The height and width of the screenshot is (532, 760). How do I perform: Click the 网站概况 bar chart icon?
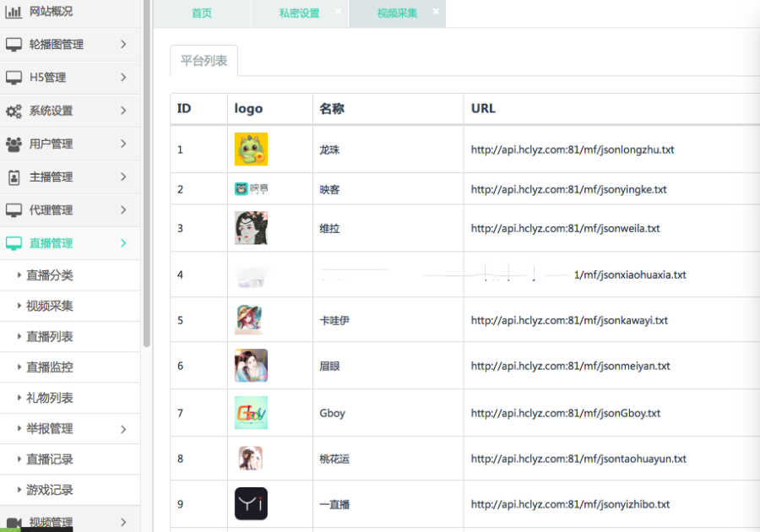[x=14, y=12]
